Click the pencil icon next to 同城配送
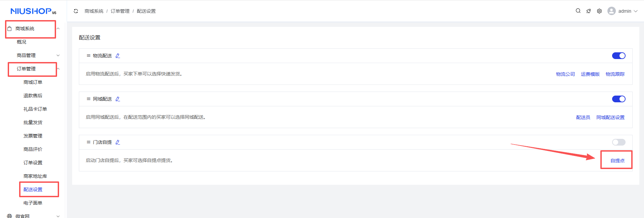The image size is (644, 218). point(118,99)
